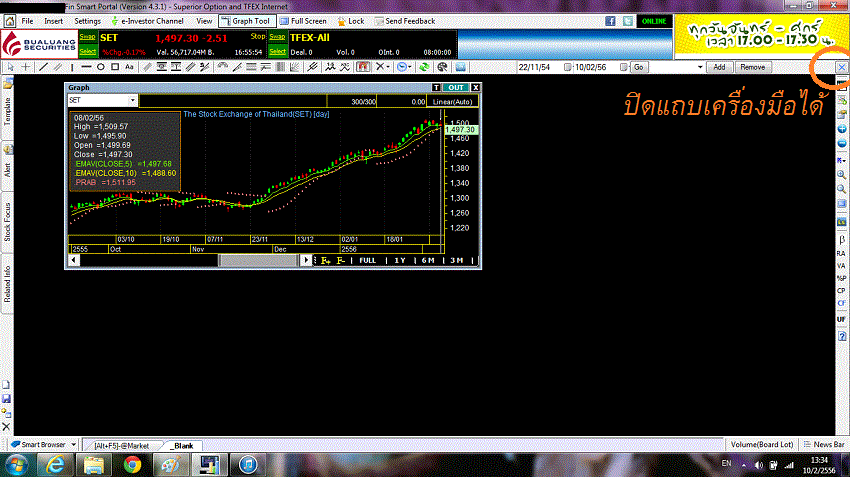Screen dimensions: 850x477
Task: Toggle the start date 22/11/54 calendar checkbox
Action: (x=568, y=67)
